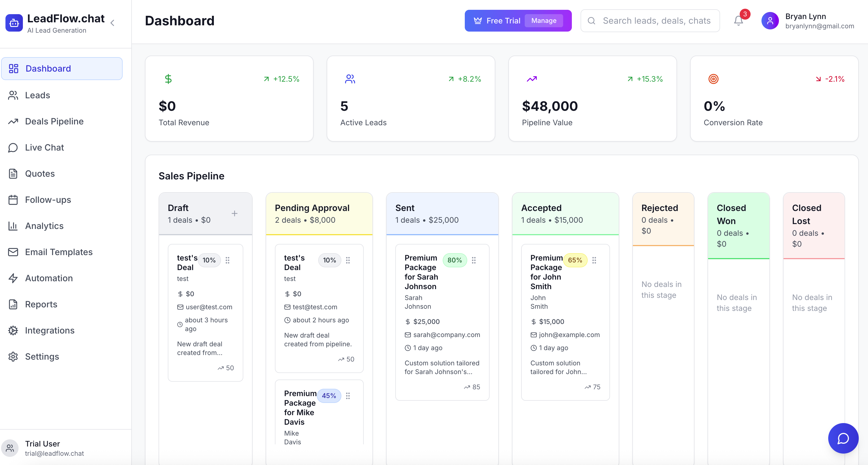
Task: Click drag handle on John Smith deal
Action: pyautogui.click(x=594, y=260)
